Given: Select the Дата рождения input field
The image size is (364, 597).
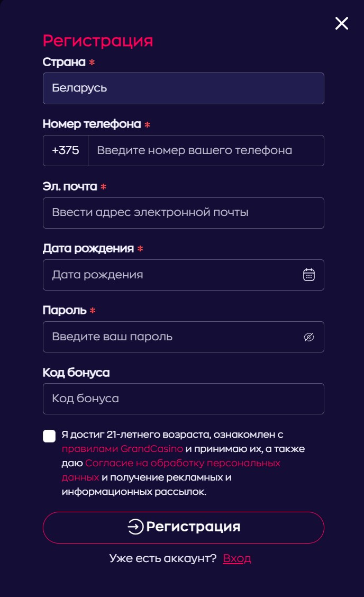Looking at the screenshot, I should point(169,275).
